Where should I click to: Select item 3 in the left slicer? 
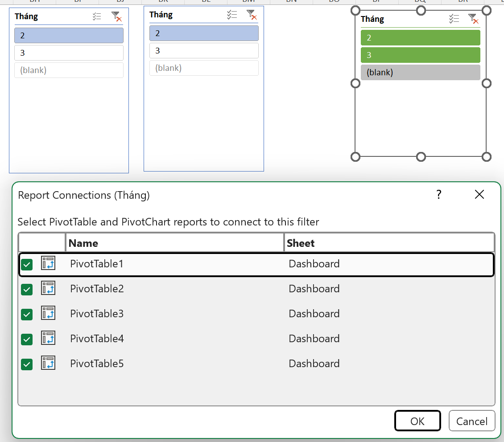tap(69, 53)
